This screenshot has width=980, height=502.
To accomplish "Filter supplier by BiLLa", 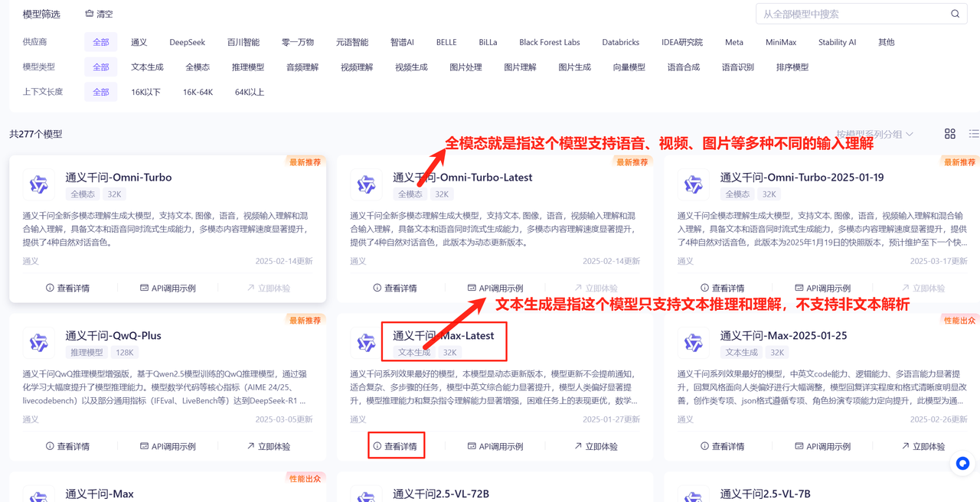I will point(488,42).
